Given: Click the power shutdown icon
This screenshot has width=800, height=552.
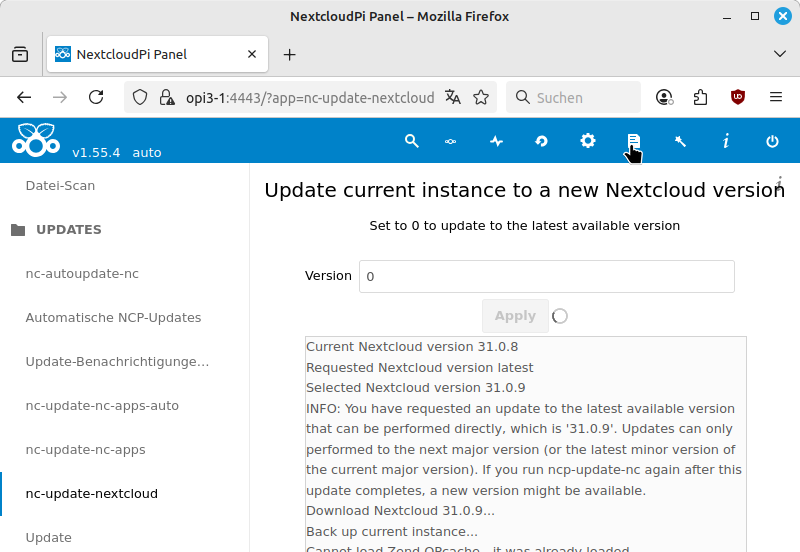Looking at the screenshot, I should click(x=772, y=141).
